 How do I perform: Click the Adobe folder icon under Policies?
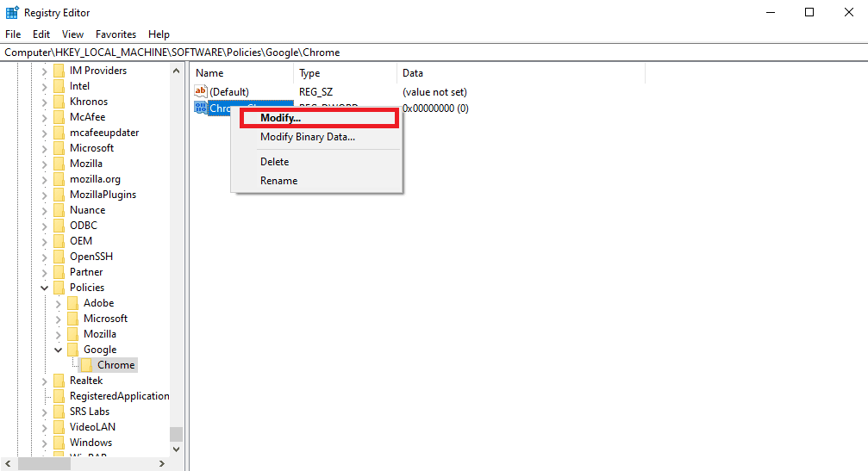pos(73,303)
